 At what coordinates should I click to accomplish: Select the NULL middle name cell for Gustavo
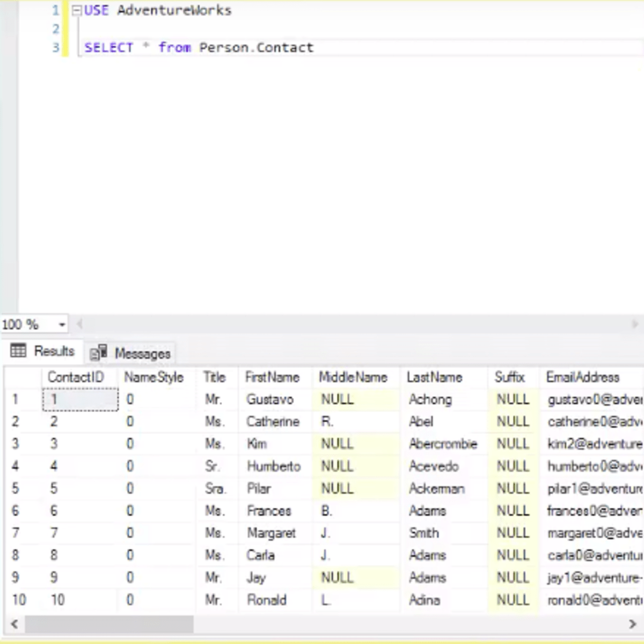tap(356, 399)
